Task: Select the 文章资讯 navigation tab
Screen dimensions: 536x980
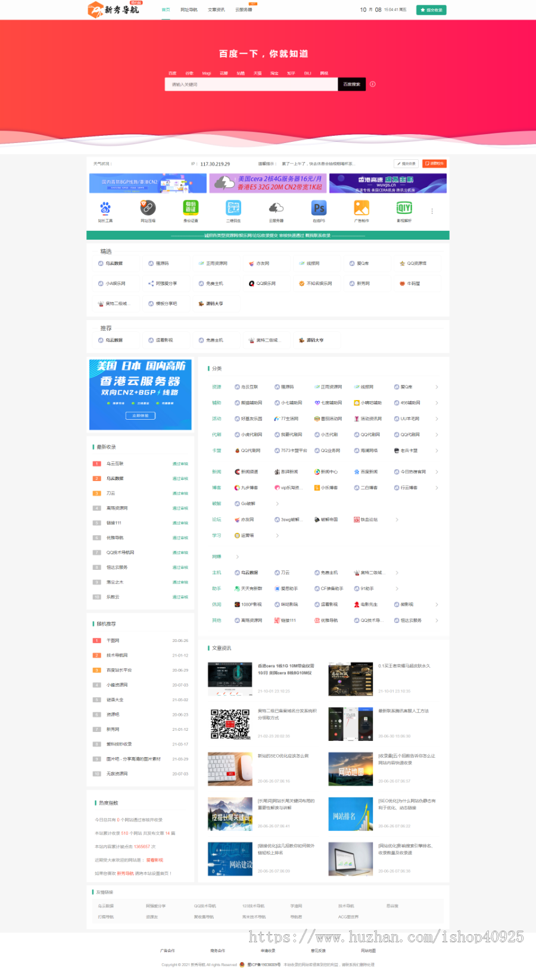Action: (216, 10)
